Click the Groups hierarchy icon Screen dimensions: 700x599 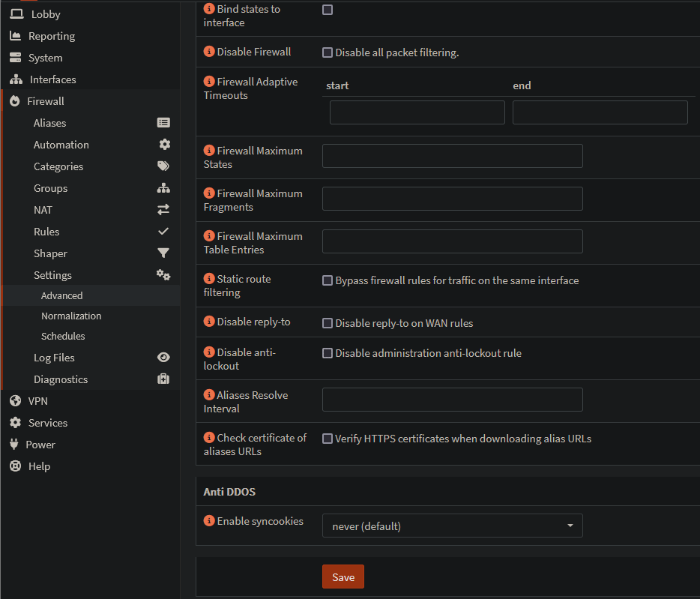pos(163,188)
